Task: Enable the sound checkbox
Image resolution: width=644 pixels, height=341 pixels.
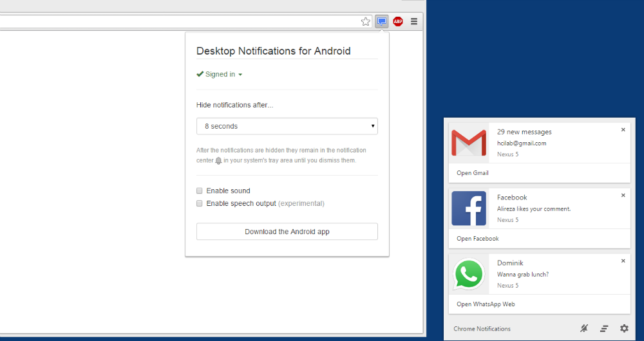Action: [x=199, y=191]
